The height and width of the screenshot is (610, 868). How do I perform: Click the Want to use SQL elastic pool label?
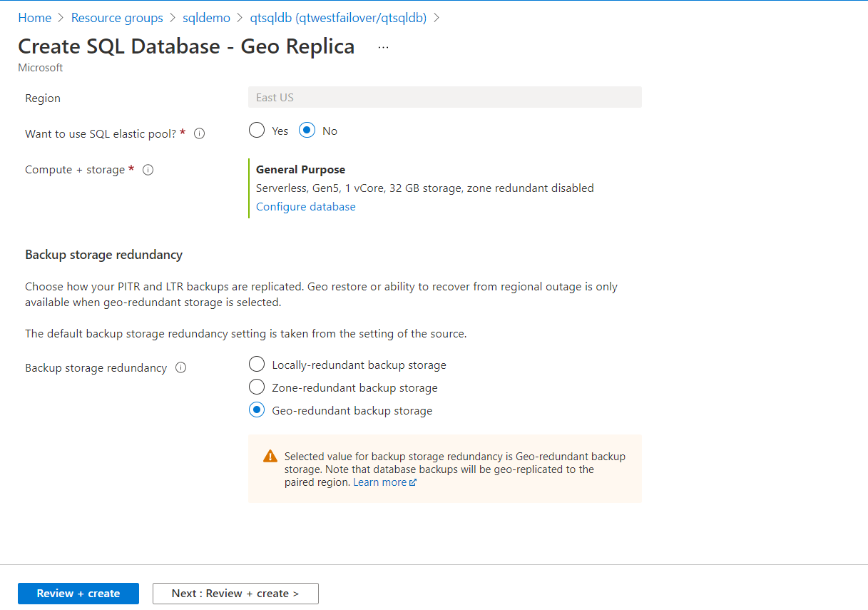101,133
